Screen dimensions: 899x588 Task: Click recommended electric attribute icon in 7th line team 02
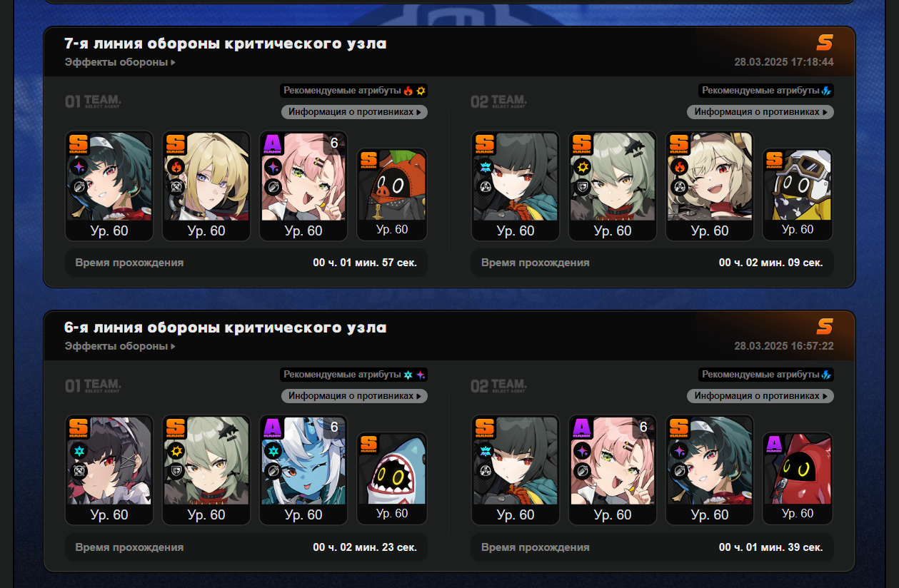[x=826, y=91]
